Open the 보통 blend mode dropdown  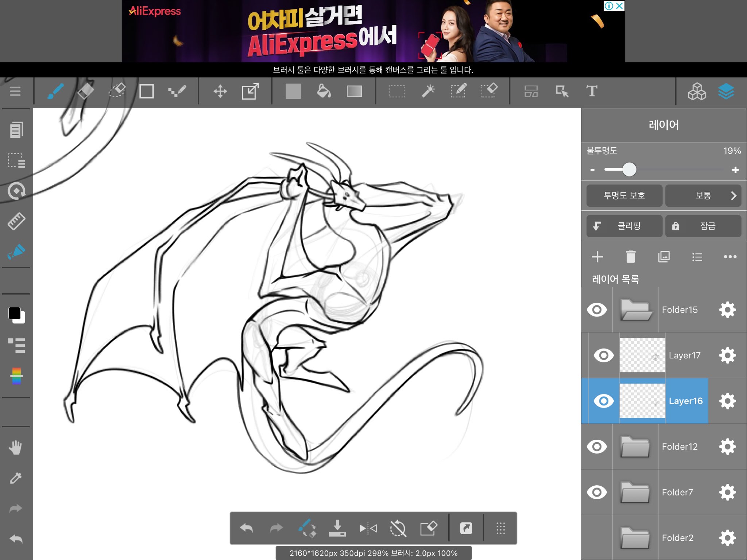[x=703, y=195]
